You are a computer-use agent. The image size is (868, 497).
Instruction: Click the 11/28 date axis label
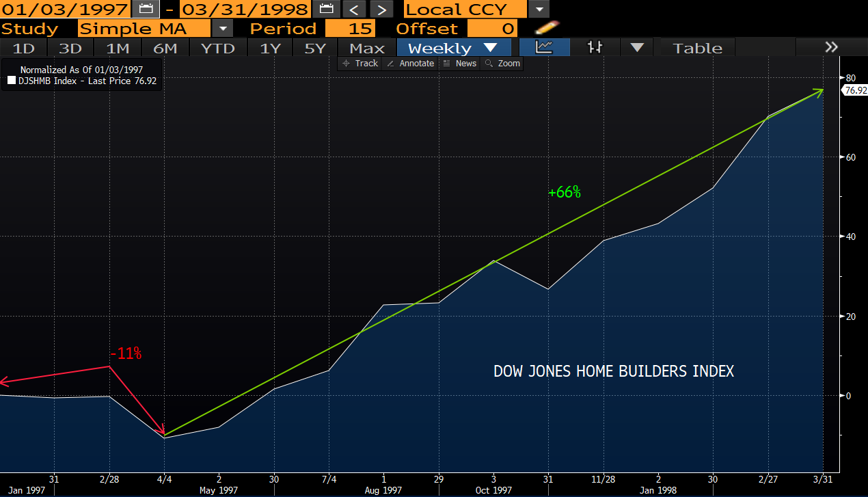[603, 479]
